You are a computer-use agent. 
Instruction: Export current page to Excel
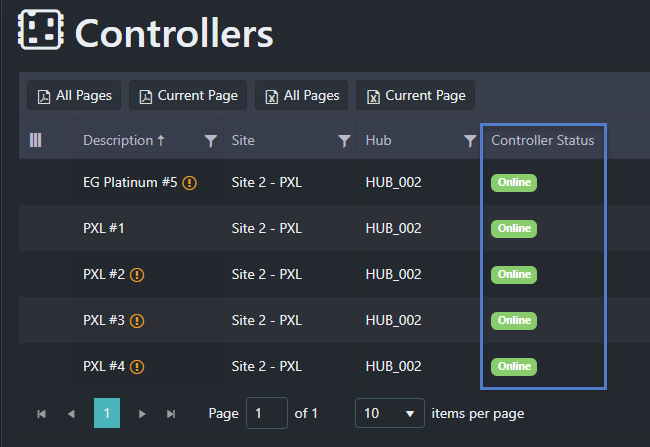point(415,95)
